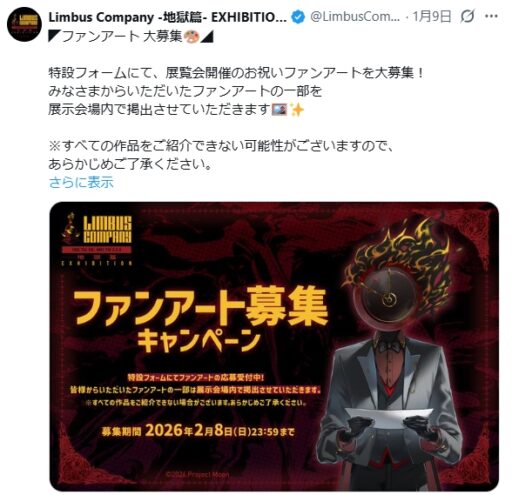
Task: Click the blue verified badge icon
Action: [298, 17]
